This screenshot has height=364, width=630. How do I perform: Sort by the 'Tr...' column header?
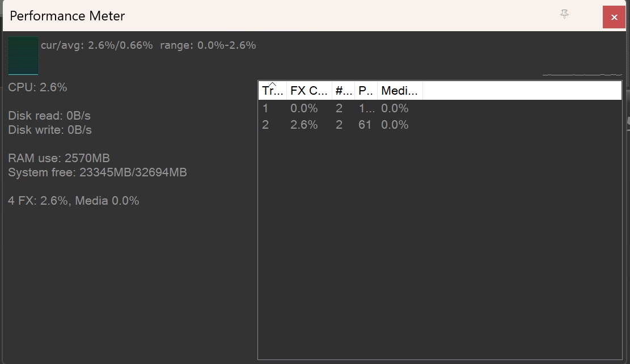[x=272, y=91]
